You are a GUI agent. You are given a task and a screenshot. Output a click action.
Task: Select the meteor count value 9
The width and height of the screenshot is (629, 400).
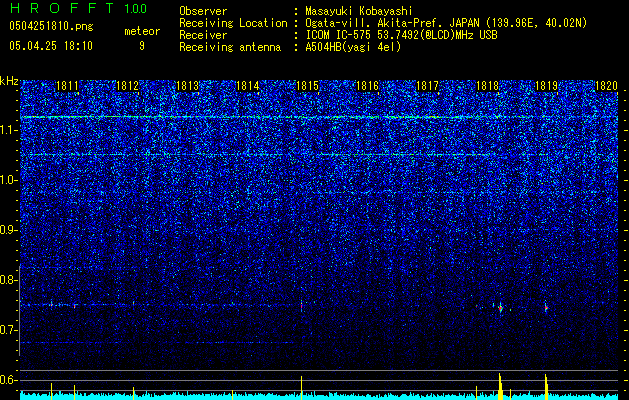coord(142,46)
